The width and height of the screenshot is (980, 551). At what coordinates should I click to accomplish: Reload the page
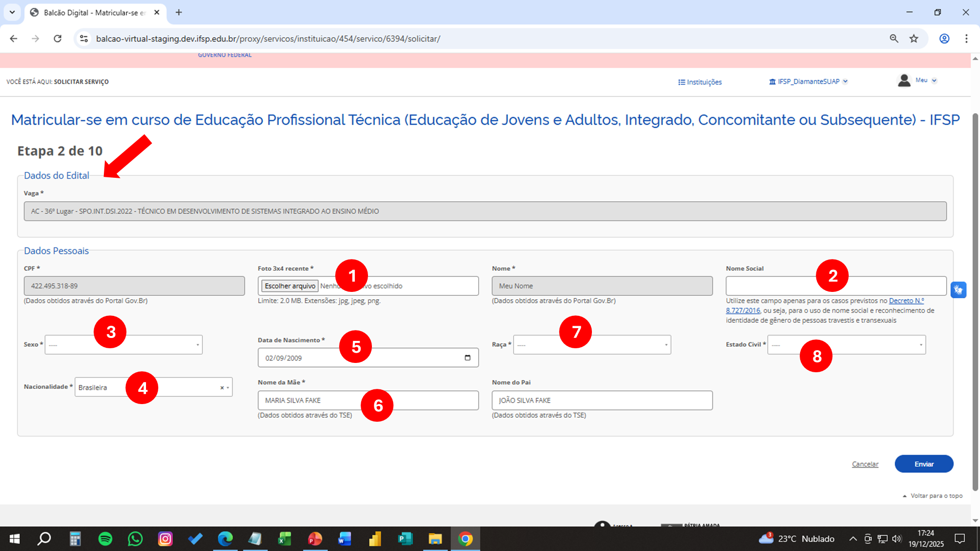[x=57, y=39]
